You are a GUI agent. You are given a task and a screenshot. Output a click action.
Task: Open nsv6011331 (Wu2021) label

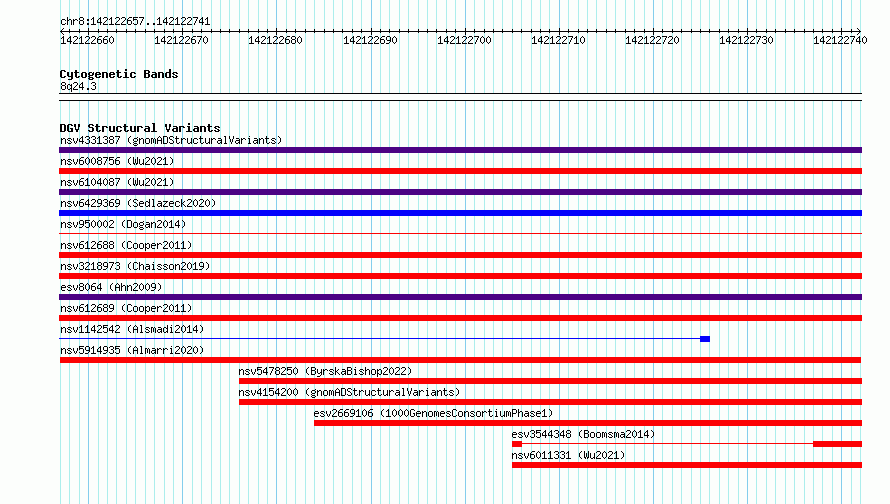pyautogui.click(x=568, y=455)
